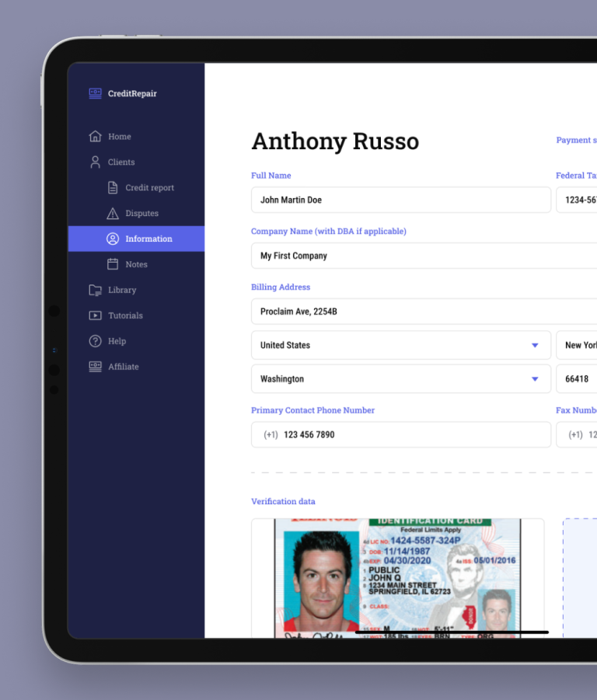The width and height of the screenshot is (597, 700).
Task: Click the Clients person icon
Action: (95, 162)
